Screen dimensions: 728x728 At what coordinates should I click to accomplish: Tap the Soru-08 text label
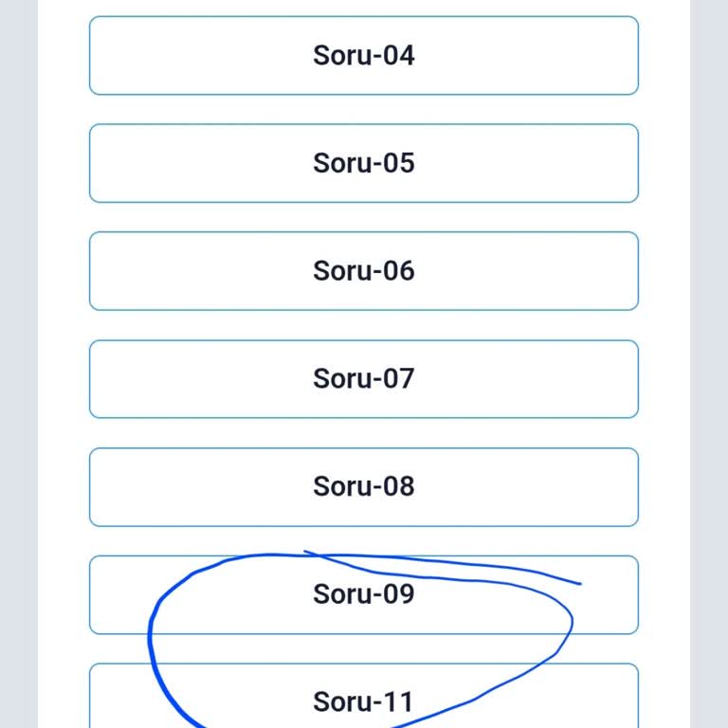(363, 486)
